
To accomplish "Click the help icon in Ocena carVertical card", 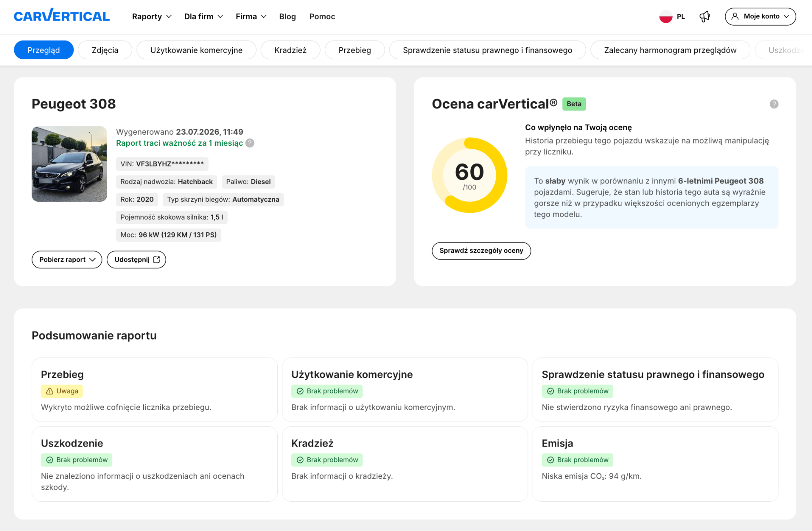I will pos(774,104).
